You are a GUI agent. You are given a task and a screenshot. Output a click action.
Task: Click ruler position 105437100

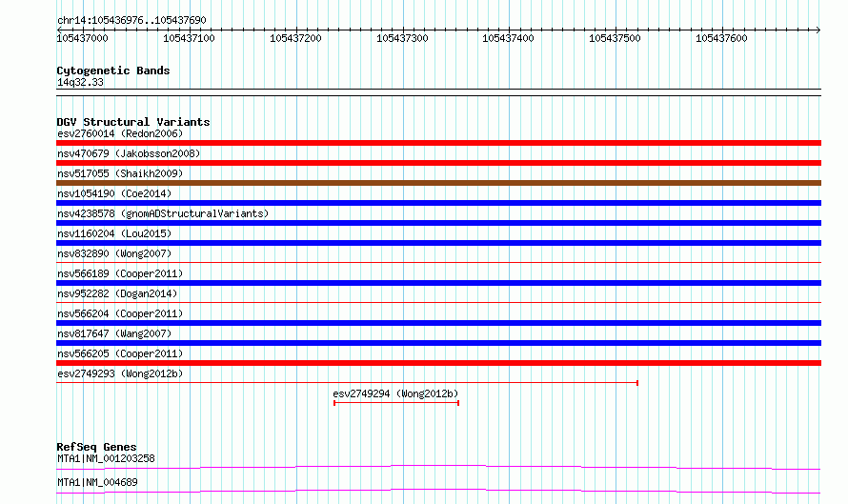pyautogui.click(x=189, y=38)
